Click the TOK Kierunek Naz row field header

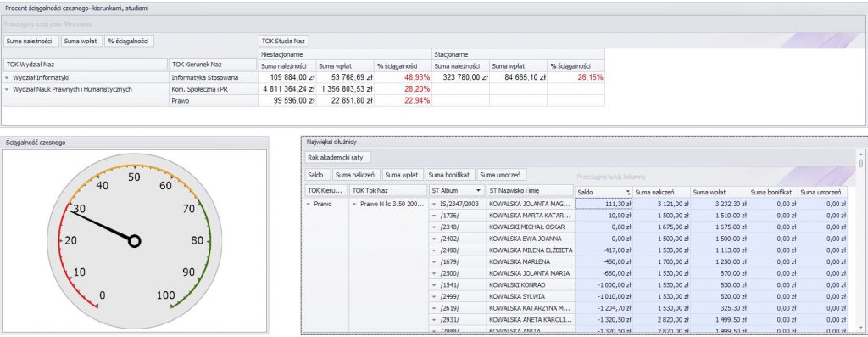(x=213, y=65)
